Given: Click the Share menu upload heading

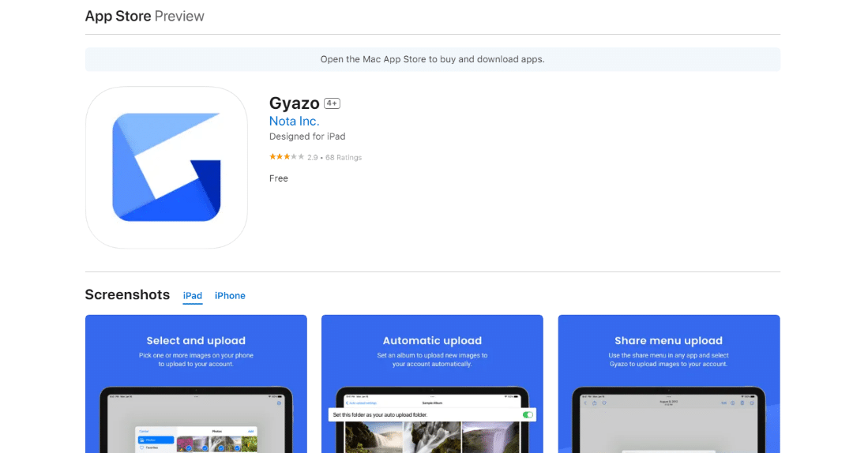Looking at the screenshot, I should click(669, 341).
